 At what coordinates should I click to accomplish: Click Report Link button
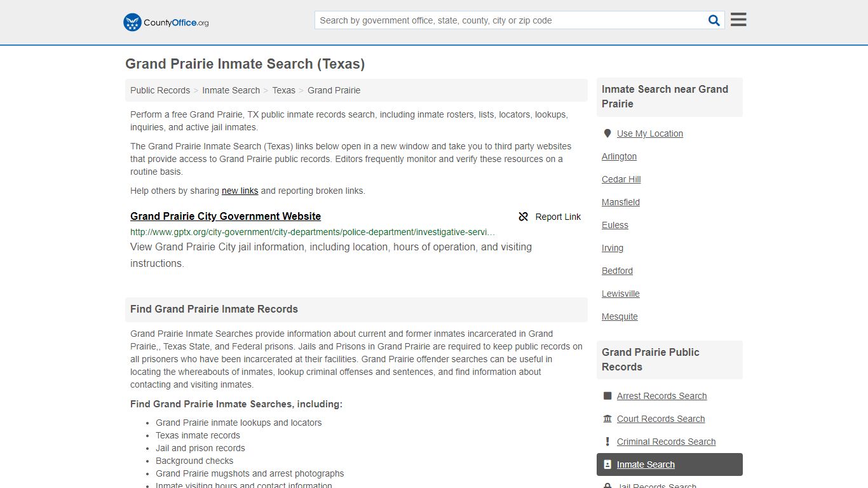click(x=550, y=217)
